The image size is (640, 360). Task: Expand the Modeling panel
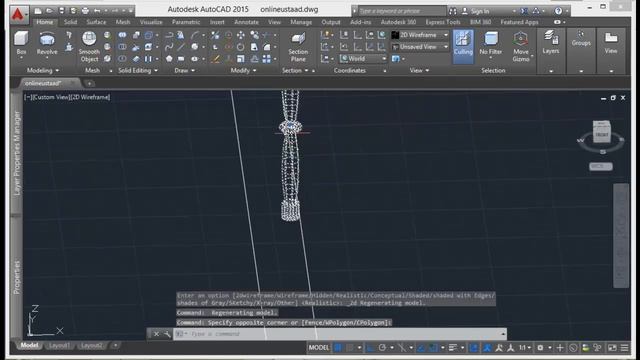click(x=43, y=71)
